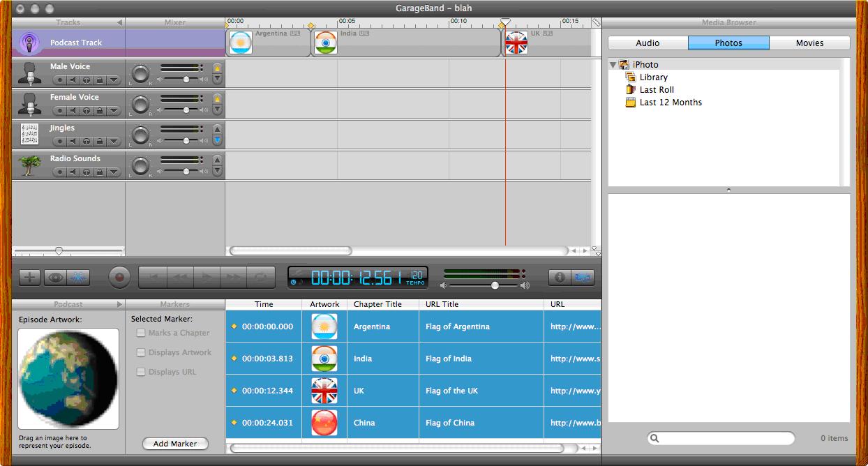Check the Marks a Chapter checkbox
The height and width of the screenshot is (466, 868).
[141, 333]
